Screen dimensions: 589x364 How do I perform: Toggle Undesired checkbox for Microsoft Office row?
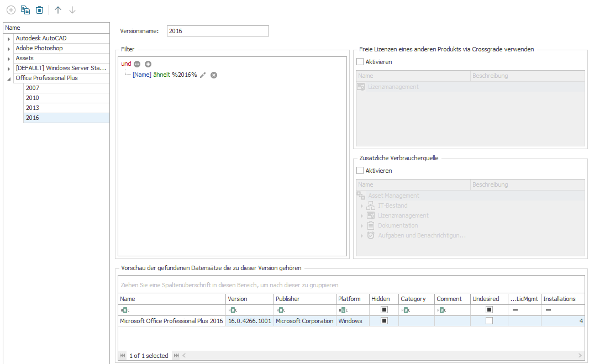(489, 321)
